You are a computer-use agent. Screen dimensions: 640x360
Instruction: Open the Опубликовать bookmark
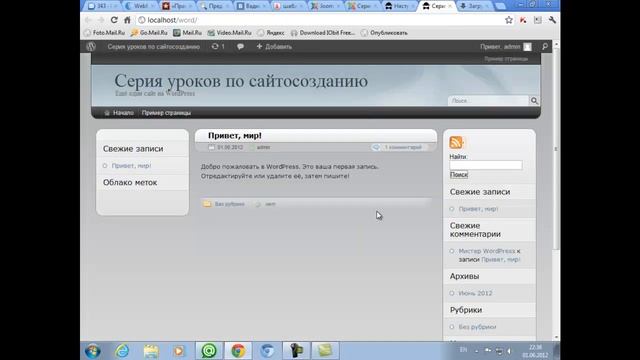click(384, 33)
